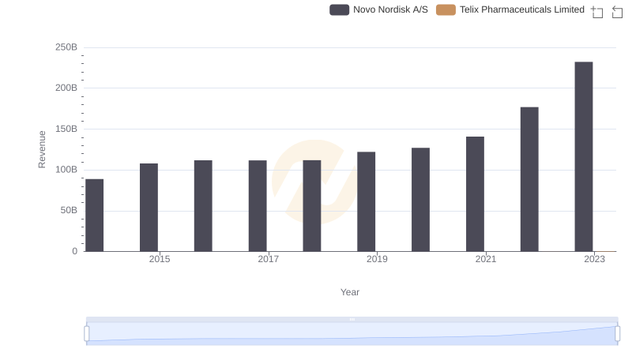This screenshot has width=632, height=364.
Task: Select the 2015 Novo Nordisk bar
Action: [x=149, y=208]
